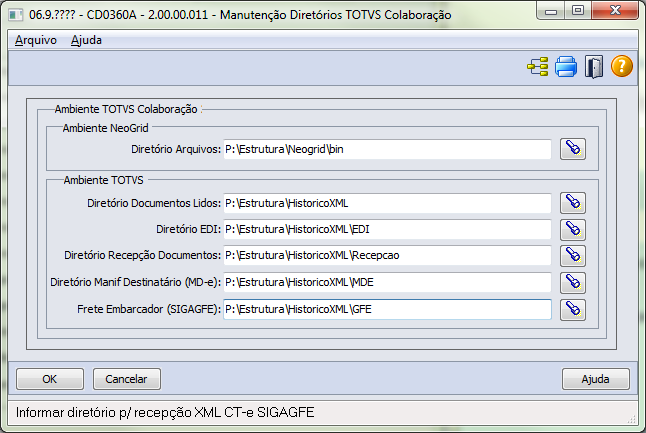Confirm with the OK button
The image size is (646, 433).
(x=50, y=379)
